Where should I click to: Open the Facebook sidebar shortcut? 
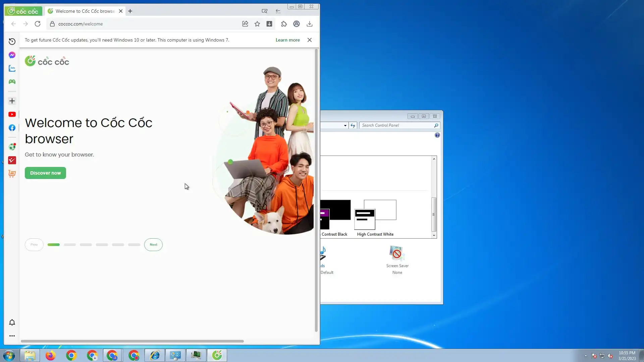click(12, 128)
